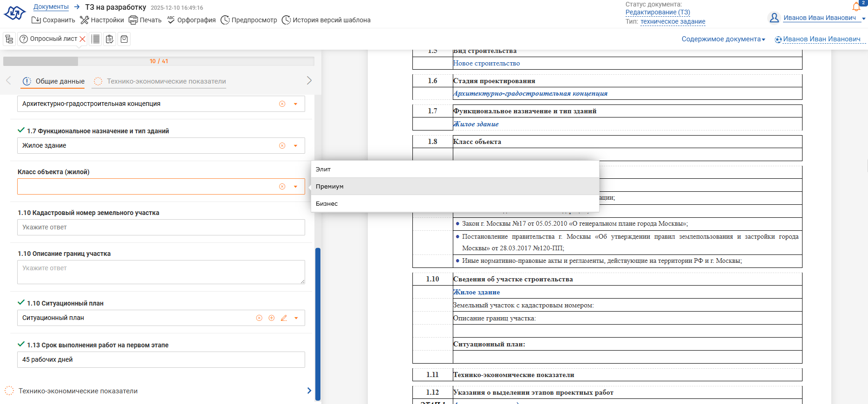Click the Редактирование (ТЗ) status link
This screenshot has width=868, height=404.
click(658, 12)
